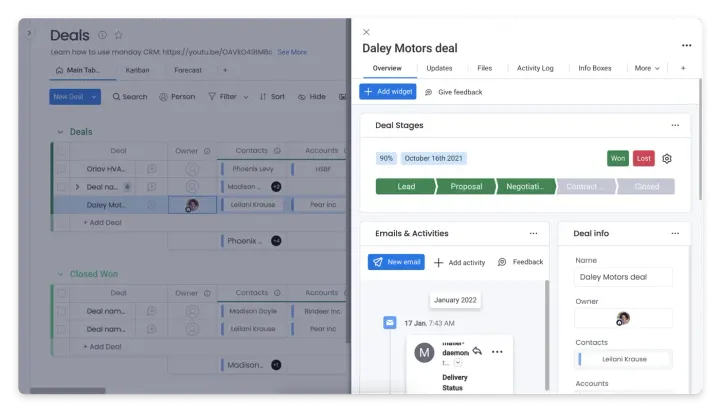The image size is (720, 412).
Task: Collapse the Deals group
Action: click(x=60, y=132)
